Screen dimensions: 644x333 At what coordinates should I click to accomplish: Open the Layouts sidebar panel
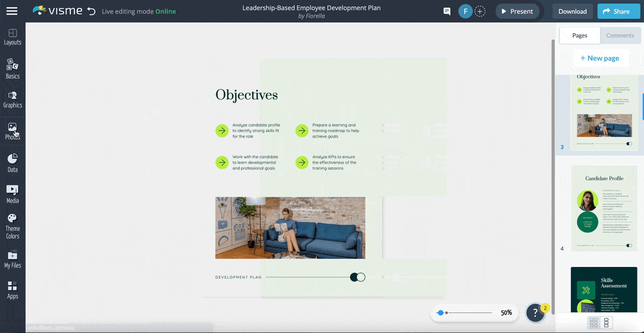(x=12, y=37)
